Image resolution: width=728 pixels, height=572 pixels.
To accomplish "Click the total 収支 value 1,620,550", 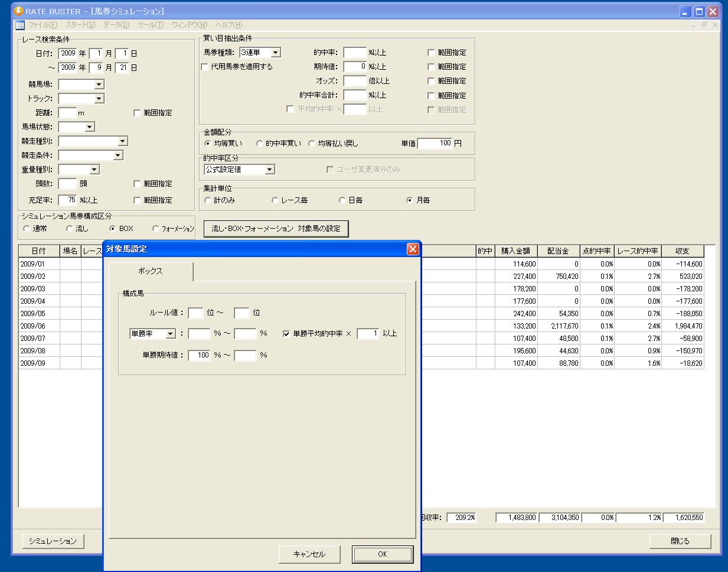I will click(683, 518).
